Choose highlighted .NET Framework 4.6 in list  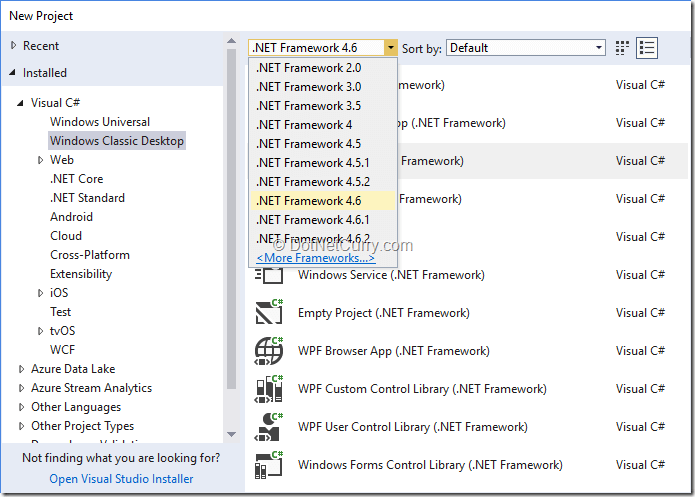[323, 201]
